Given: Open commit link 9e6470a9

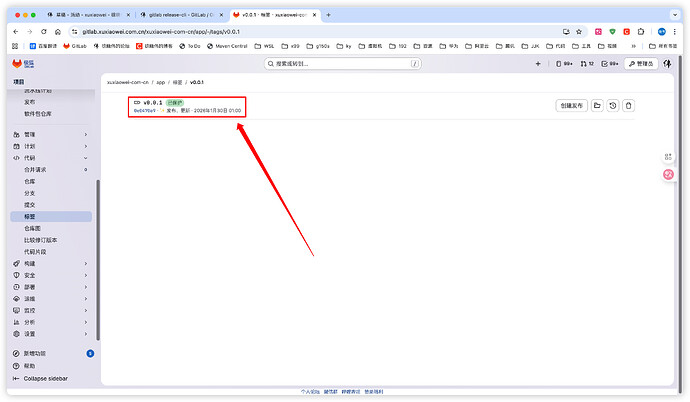Looking at the screenshot, I should click(x=145, y=110).
